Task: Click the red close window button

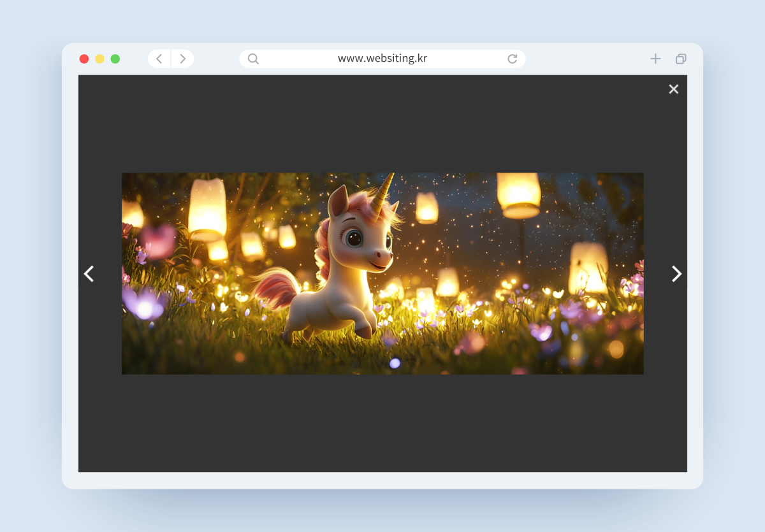Action: coord(84,59)
